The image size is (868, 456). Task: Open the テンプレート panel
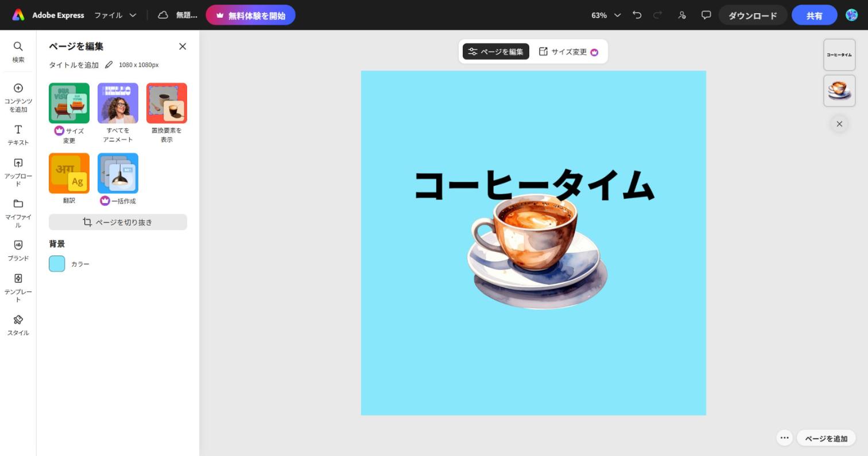tap(18, 287)
